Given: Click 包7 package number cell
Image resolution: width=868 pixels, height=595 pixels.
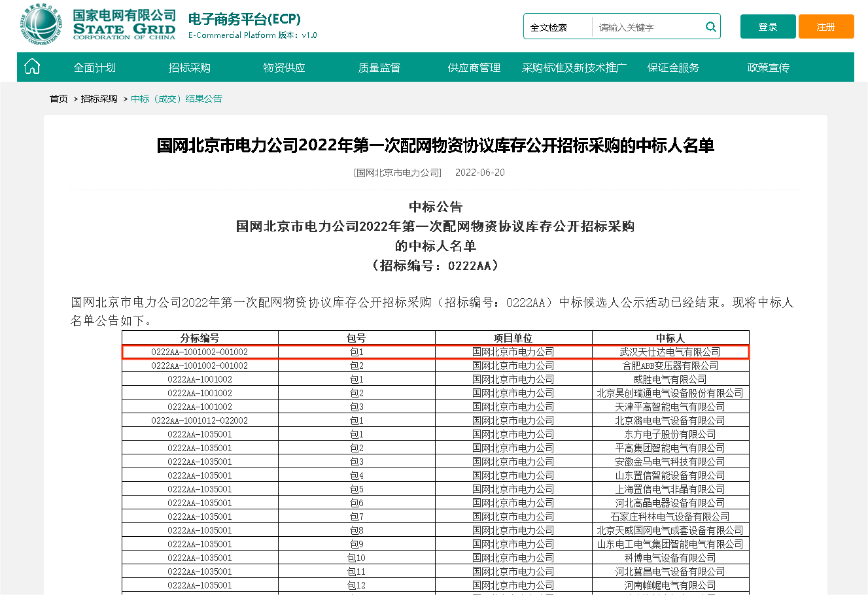Looking at the screenshot, I should click(356, 517).
